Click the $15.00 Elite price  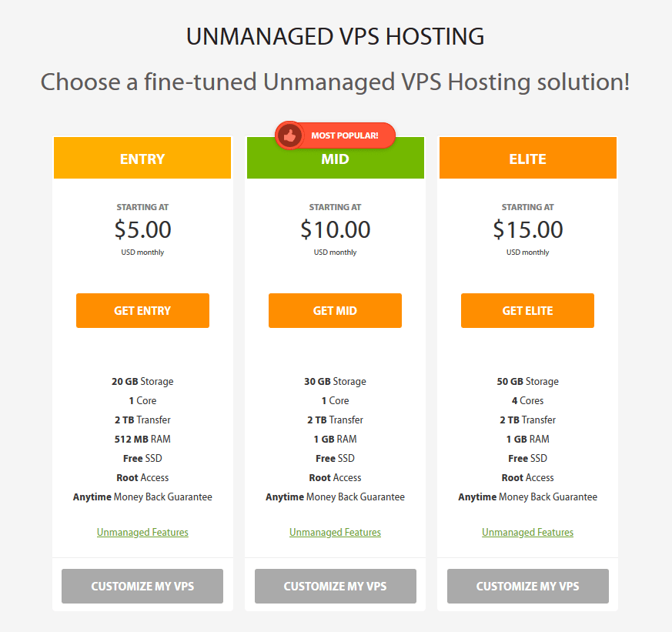[x=527, y=229]
